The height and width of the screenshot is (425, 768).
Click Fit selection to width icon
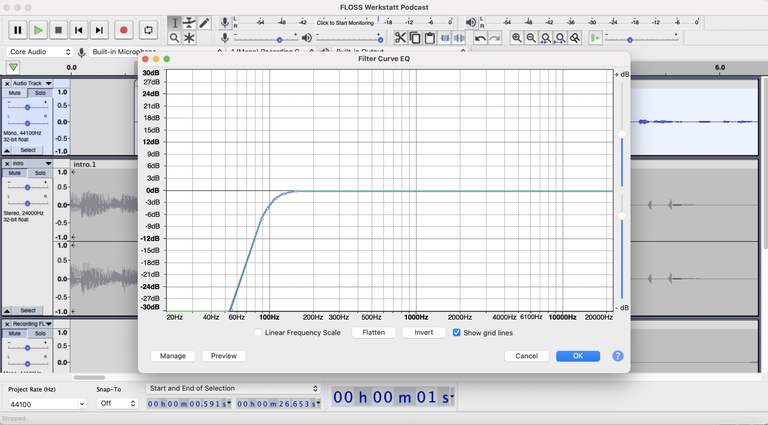[546, 38]
